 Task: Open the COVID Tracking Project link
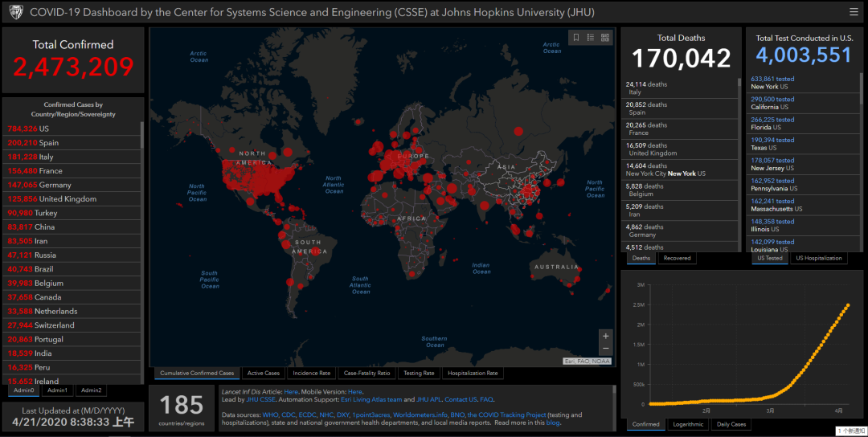506,415
